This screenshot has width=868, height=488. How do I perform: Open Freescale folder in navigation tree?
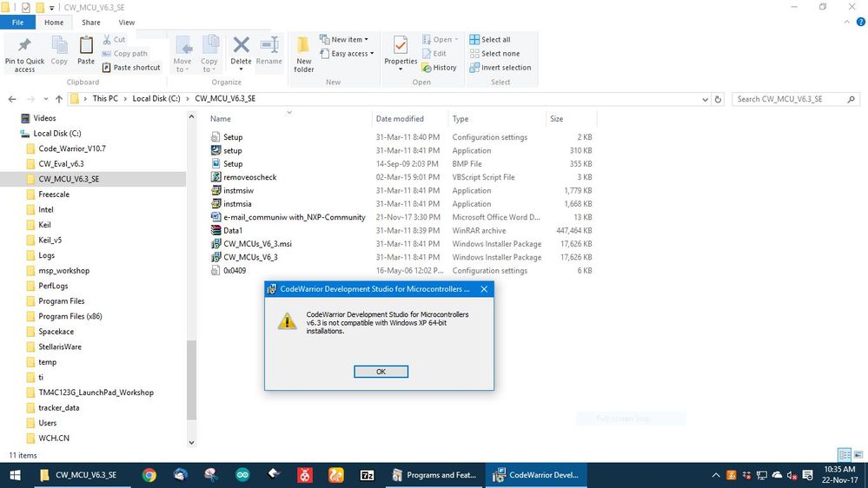tap(54, 195)
